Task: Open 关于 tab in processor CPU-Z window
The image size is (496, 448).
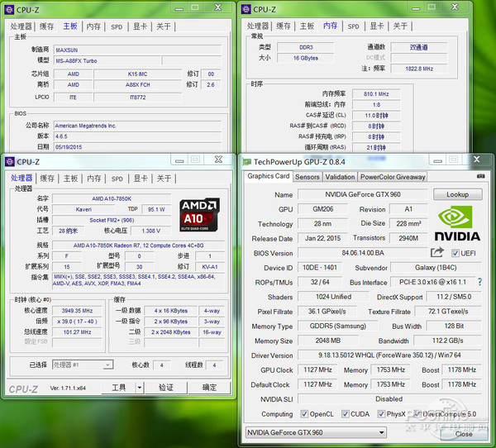Action: pyautogui.click(x=164, y=179)
